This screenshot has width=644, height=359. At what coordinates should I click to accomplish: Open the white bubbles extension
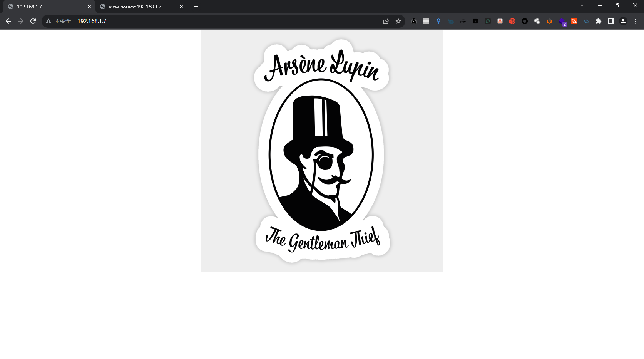(x=537, y=21)
